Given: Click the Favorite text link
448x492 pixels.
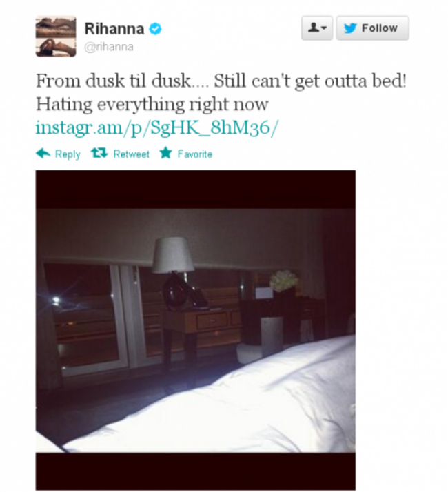Looking at the screenshot, I should [195, 154].
